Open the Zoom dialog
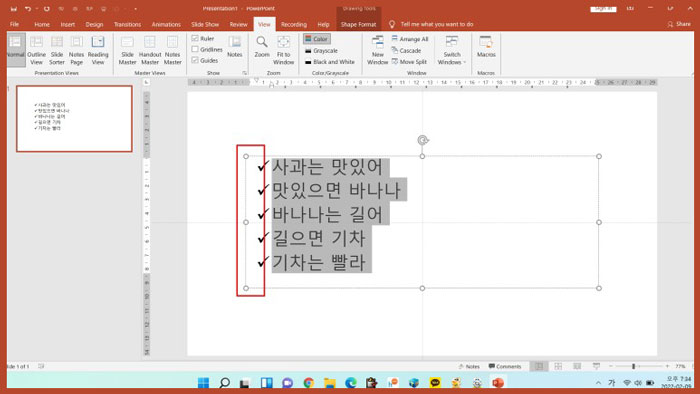 262,47
